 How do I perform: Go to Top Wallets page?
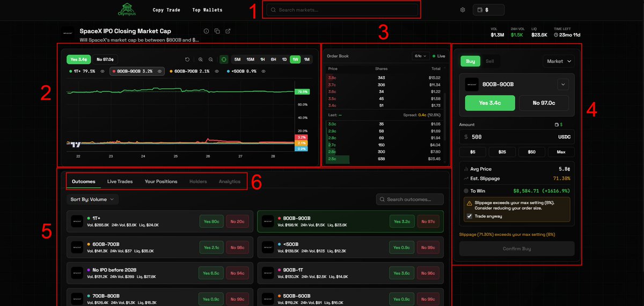click(x=207, y=10)
